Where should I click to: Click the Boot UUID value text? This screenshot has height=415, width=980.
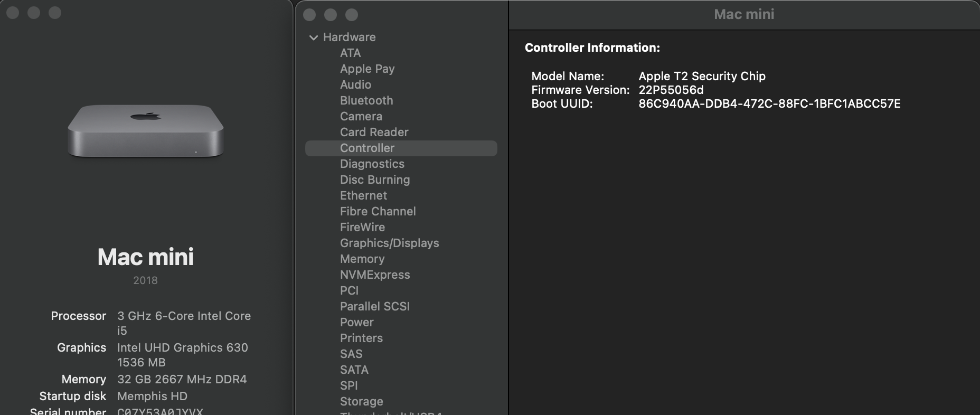pyautogui.click(x=769, y=103)
